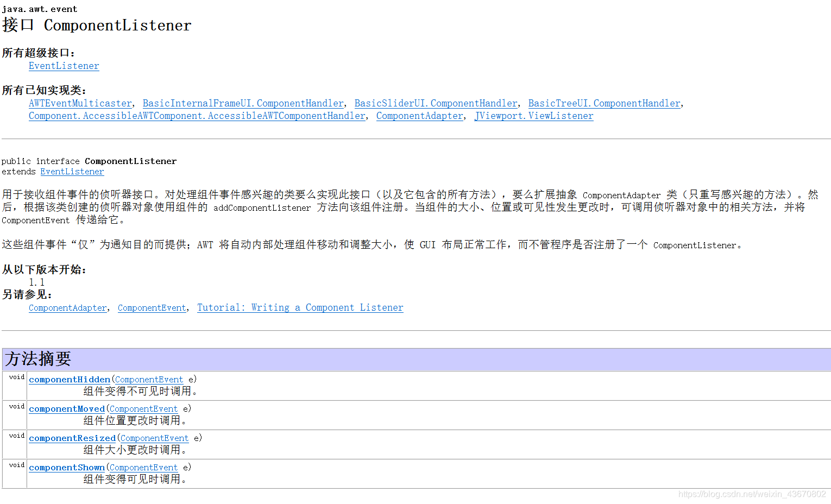Open ComponentEvent parameter link in componentHidden row
The image size is (831, 504).
click(x=149, y=380)
